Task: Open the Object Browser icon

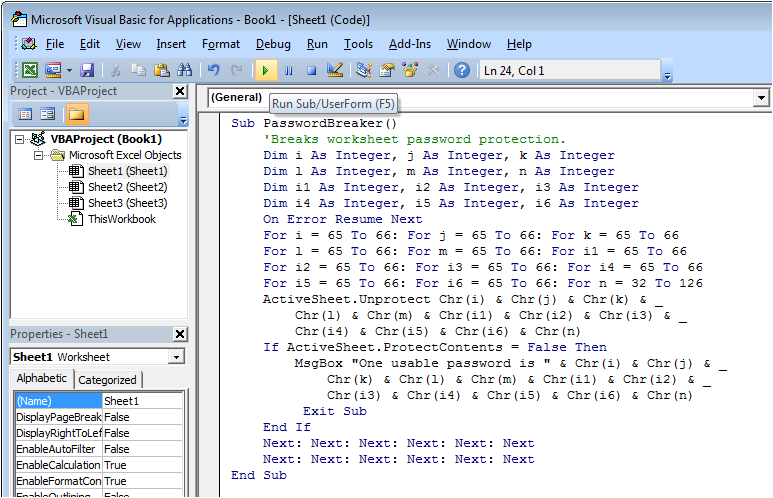Action: [x=410, y=70]
